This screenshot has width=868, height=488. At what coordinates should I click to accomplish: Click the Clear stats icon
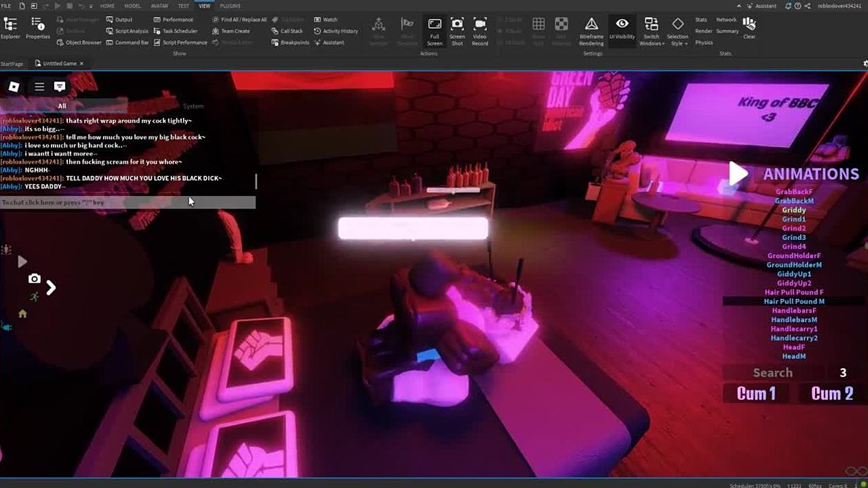(749, 27)
